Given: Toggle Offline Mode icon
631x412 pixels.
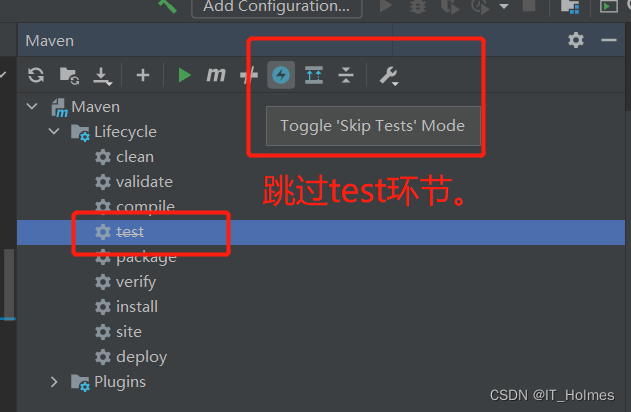Looking at the screenshot, I should (249, 75).
